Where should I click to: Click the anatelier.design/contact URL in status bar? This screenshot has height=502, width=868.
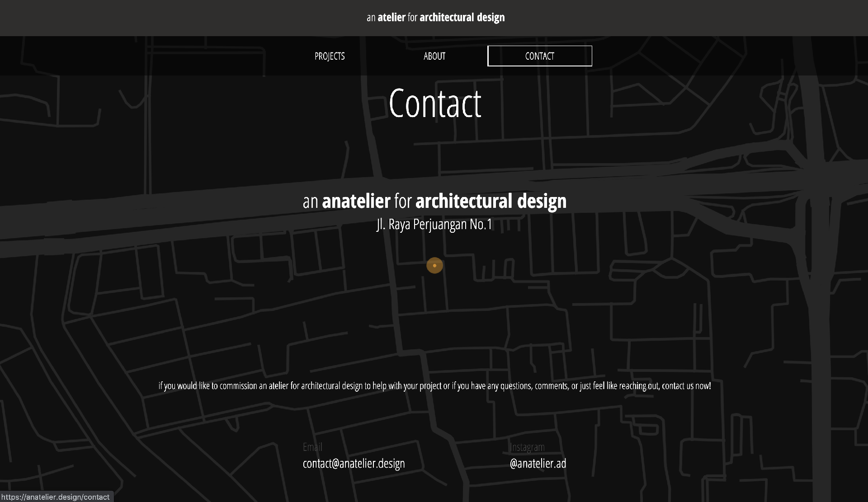tap(55, 497)
